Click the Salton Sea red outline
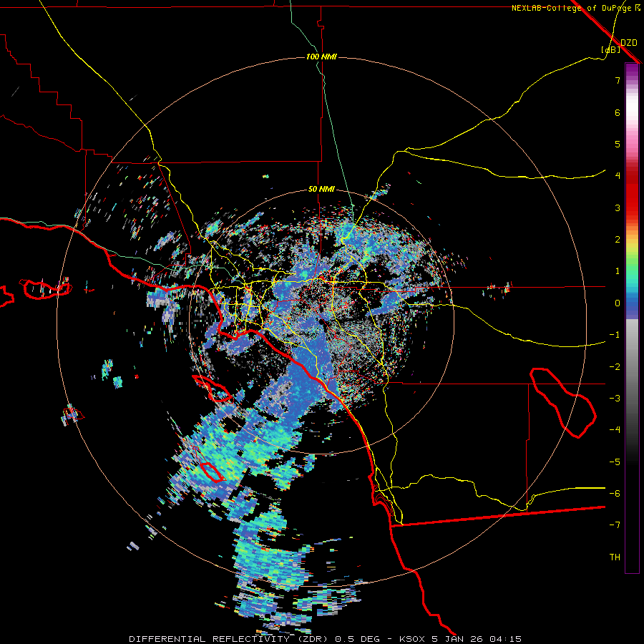Viewport: 644px width, 644px height. tap(562, 403)
